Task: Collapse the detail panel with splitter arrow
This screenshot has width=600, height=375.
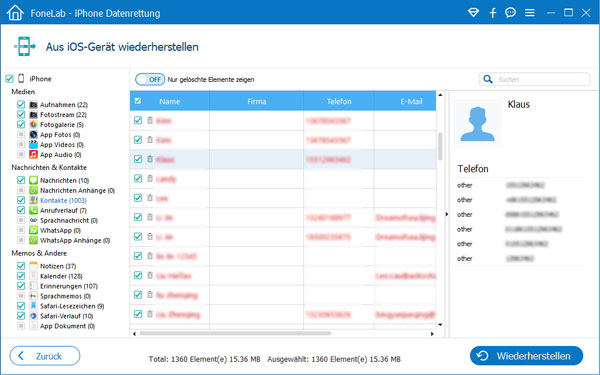Action: pyautogui.click(x=447, y=214)
